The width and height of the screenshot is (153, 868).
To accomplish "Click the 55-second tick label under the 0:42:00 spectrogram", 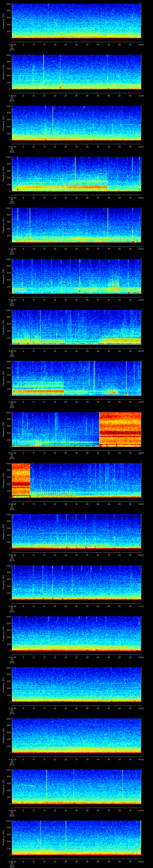I will pos(130,708).
